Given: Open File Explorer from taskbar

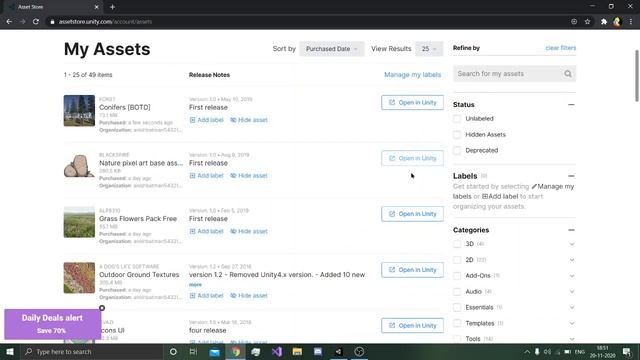Looking at the screenshot, I should pyautogui.click(x=297, y=351).
